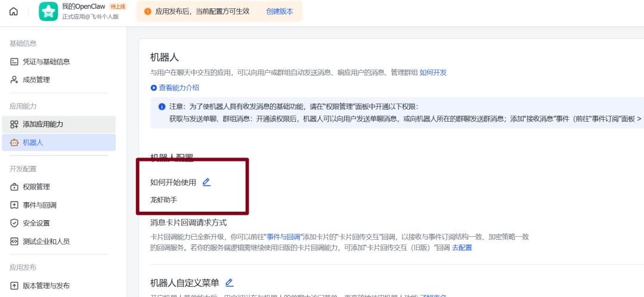Select 添加应用能力 in sidebar

pos(43,124)
